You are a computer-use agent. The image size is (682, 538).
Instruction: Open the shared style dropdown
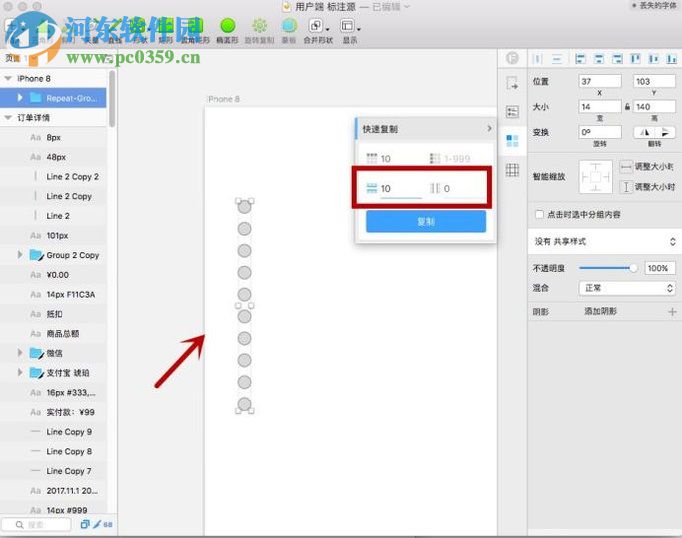[603, 241]
